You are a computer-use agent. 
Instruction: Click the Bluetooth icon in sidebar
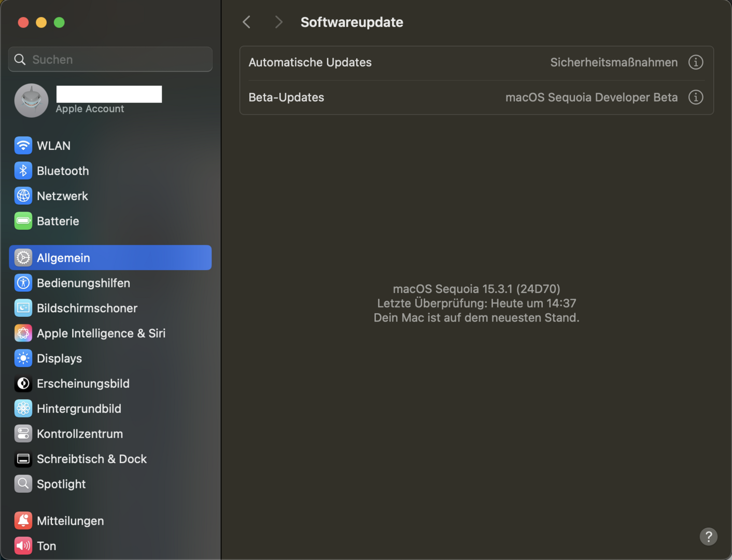(23, 171)
